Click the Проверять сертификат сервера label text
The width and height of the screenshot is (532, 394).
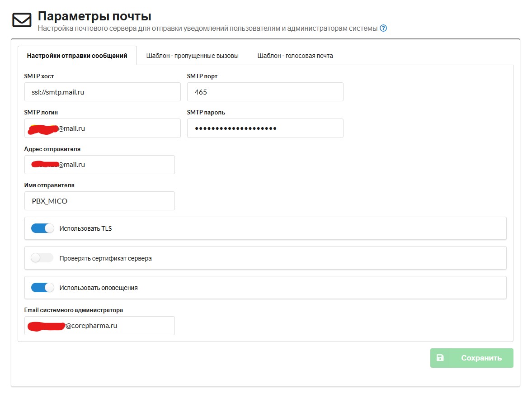tap(105, 258)
